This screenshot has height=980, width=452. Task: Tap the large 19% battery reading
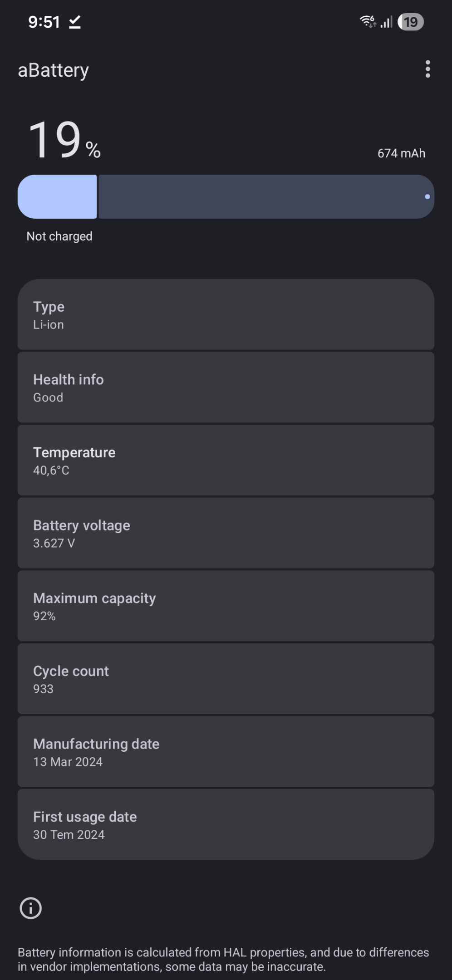pos(64,140)
